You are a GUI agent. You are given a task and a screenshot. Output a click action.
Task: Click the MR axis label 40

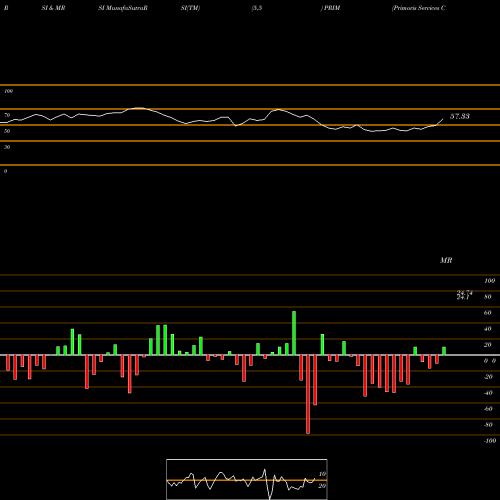pyautogui.click(x=488, y=329)
